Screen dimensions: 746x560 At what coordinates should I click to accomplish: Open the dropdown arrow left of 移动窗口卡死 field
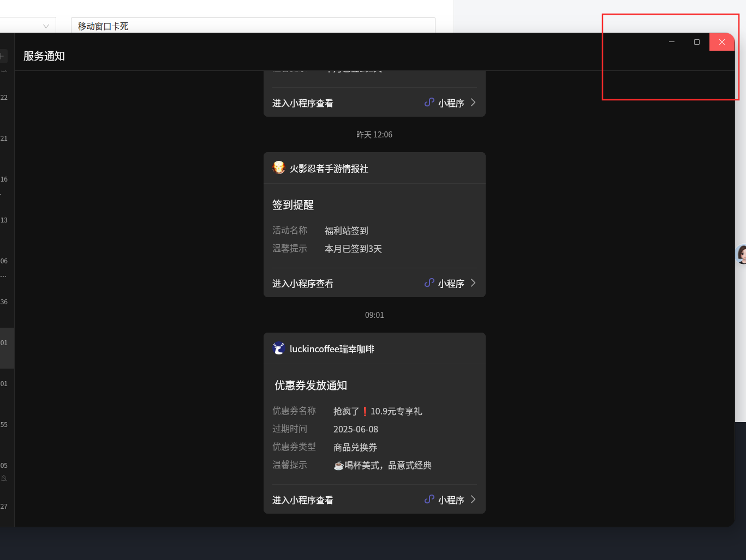coord(46,26)
